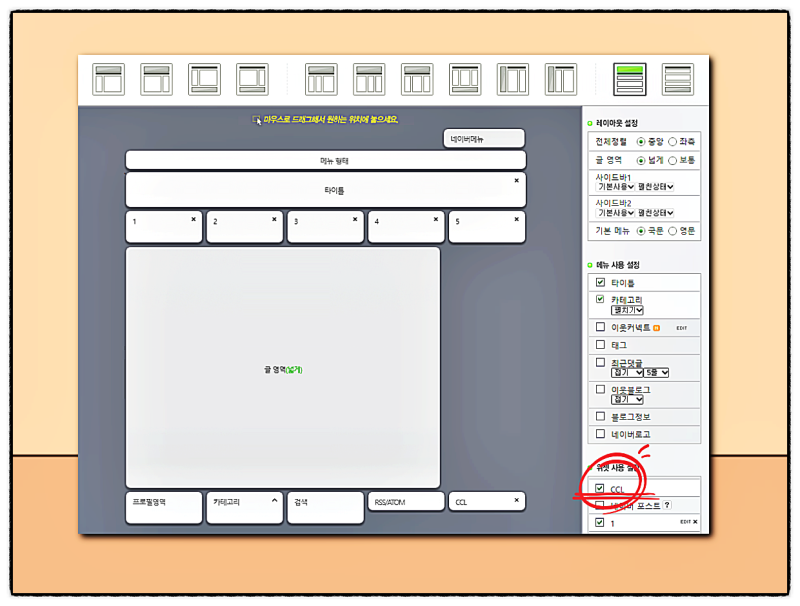Choose single-column layout with gray bottom bar

click(678, 80)
